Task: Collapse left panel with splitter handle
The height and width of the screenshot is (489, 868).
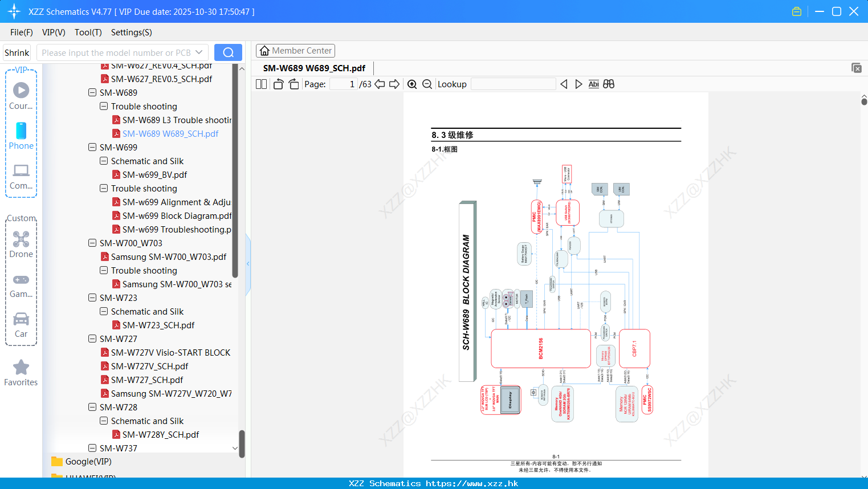Action: tap(248, 264)
